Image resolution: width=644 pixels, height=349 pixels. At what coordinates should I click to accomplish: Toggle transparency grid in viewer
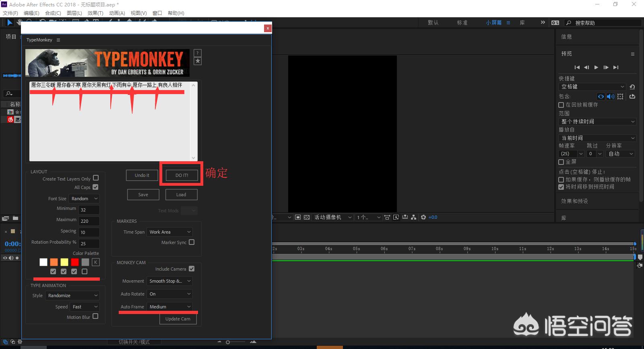(x=307, y=218)
